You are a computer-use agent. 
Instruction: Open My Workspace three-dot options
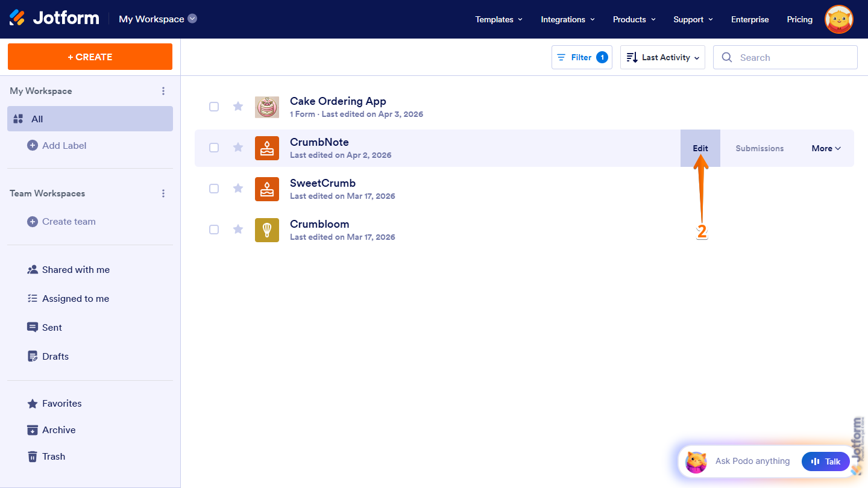click(163, 91)
